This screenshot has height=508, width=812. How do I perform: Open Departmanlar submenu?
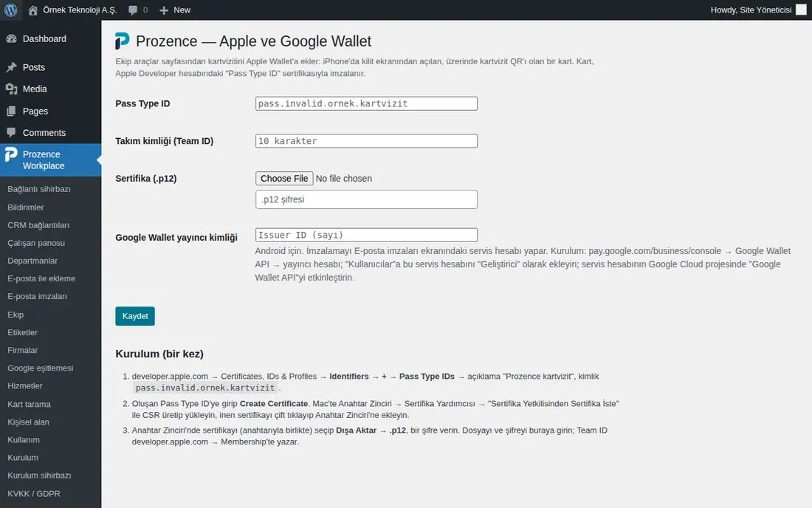pyautogui.click(x=32, y=261)
